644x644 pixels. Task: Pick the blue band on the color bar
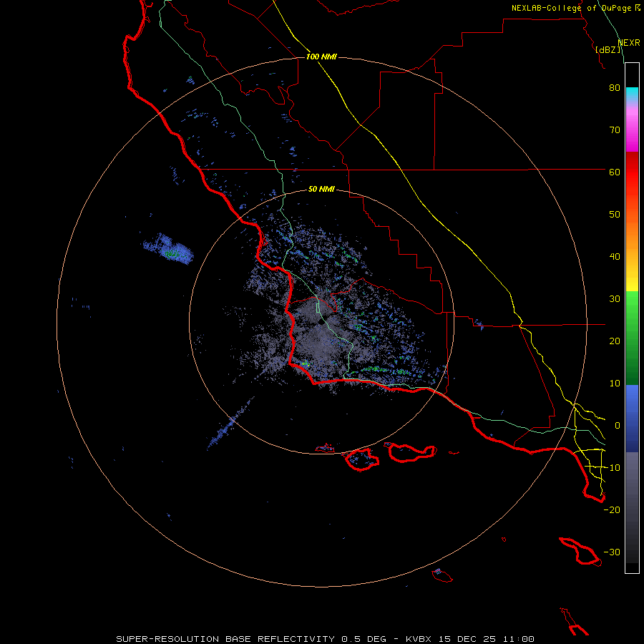[x=632, y=418]
